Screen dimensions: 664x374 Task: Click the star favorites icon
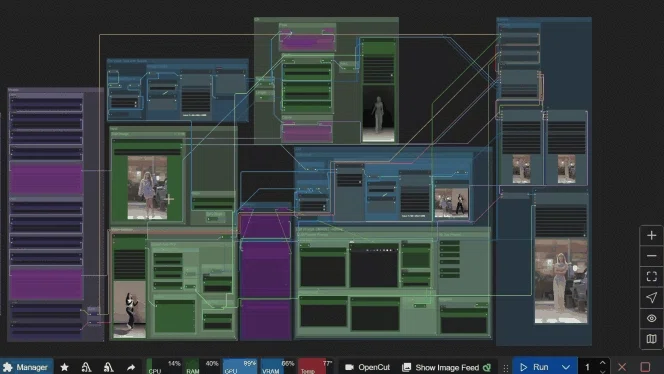pyautogui.click(x=64, y=367)
